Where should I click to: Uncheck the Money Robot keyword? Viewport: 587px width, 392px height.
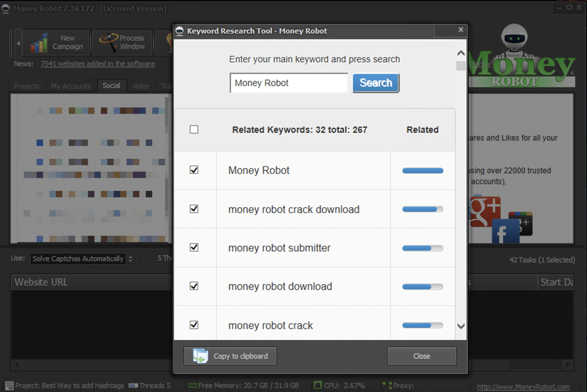pos(194,170)
